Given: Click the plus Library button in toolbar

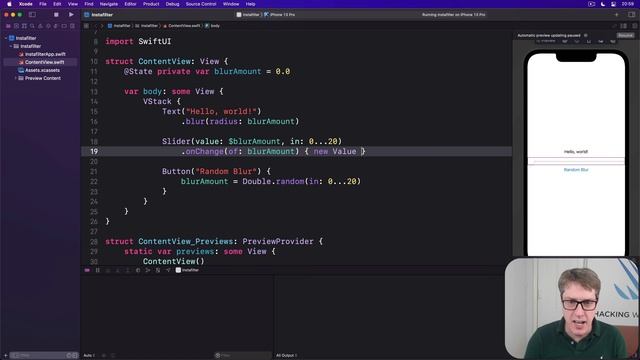Looking at the screenshot, I should coord(616,15).
